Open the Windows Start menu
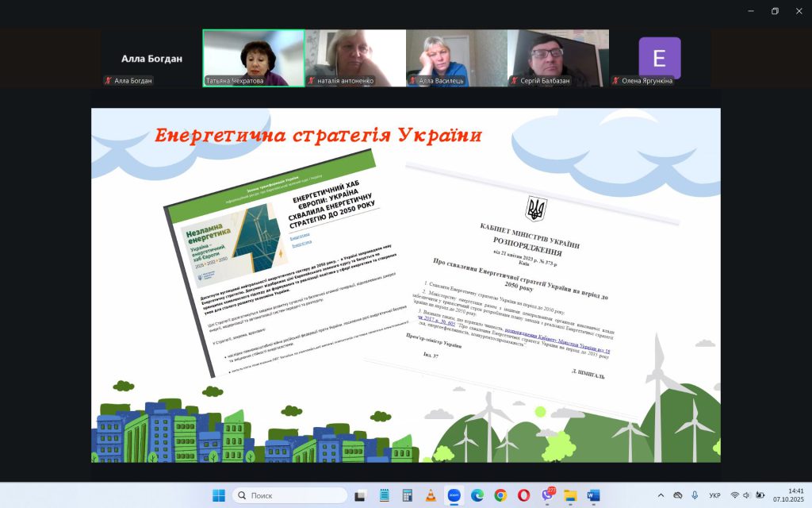This screenshot has height=508, width=812. tap(219, 495)
